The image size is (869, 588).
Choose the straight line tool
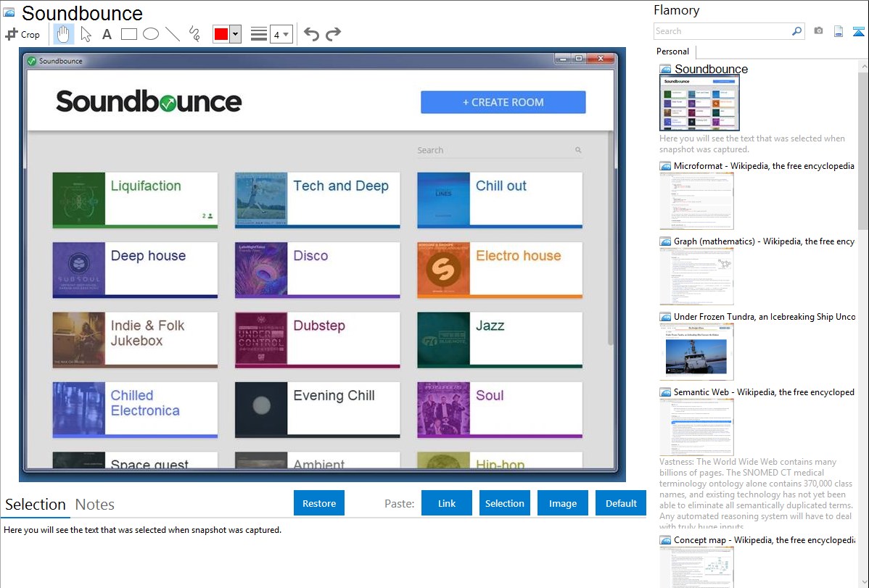pos(172,33)
